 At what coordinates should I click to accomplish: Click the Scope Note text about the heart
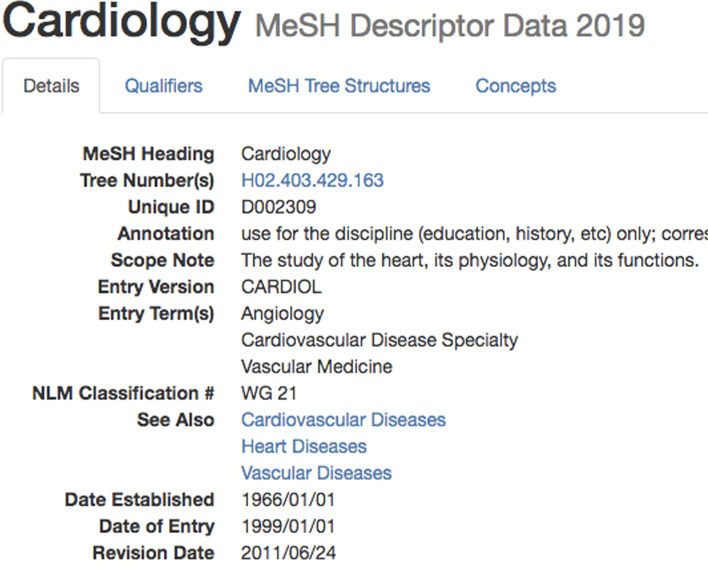click(x=469, y=260)
